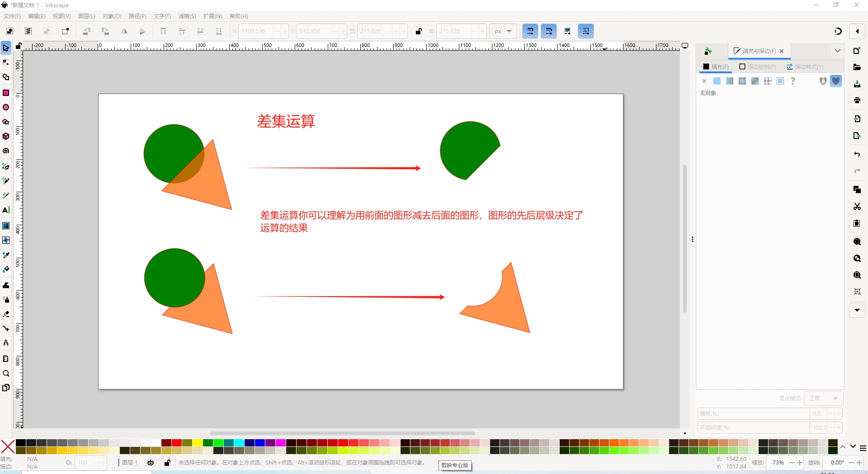Select the Rectangle tool

(x=6, y=93)
